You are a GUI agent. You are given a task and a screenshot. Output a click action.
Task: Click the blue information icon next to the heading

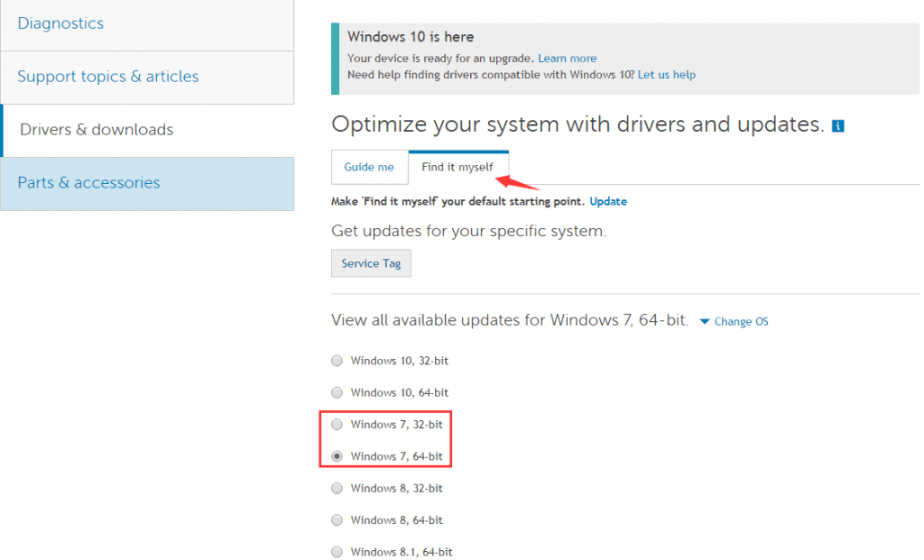pos(837,125)
